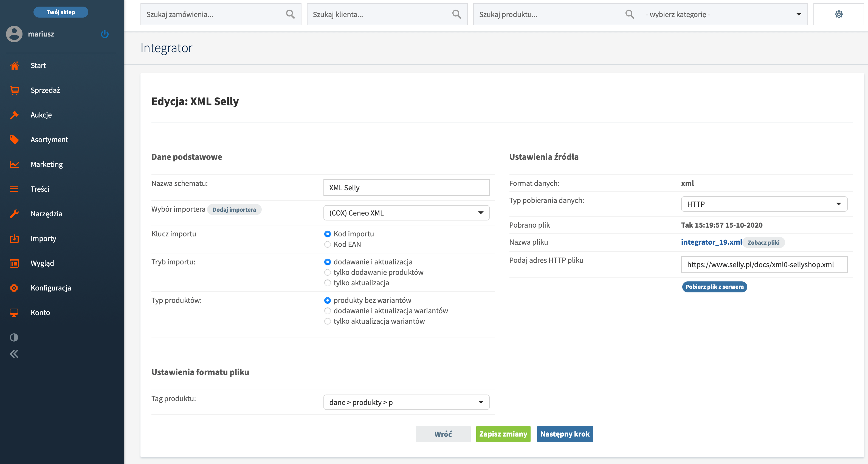The width and height of the screenshot is (868, 464).
Task: Click the Aukcje gavel icon
Action: (x=14, y=115)
